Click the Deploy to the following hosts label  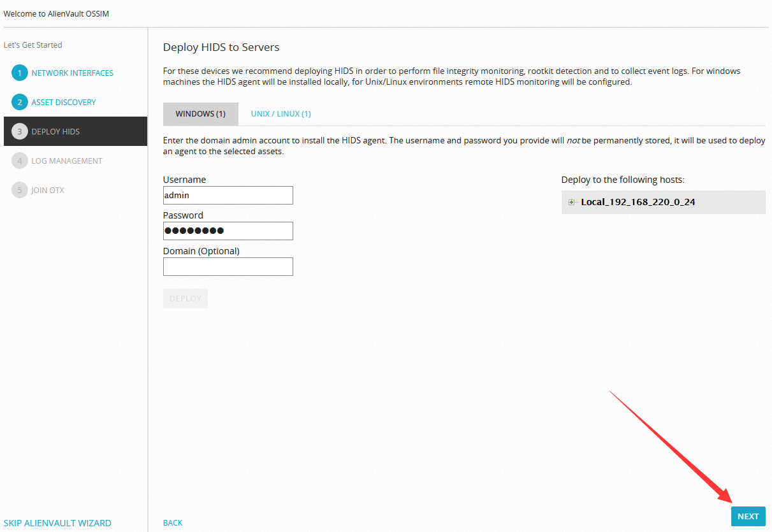tap(623, 180)
